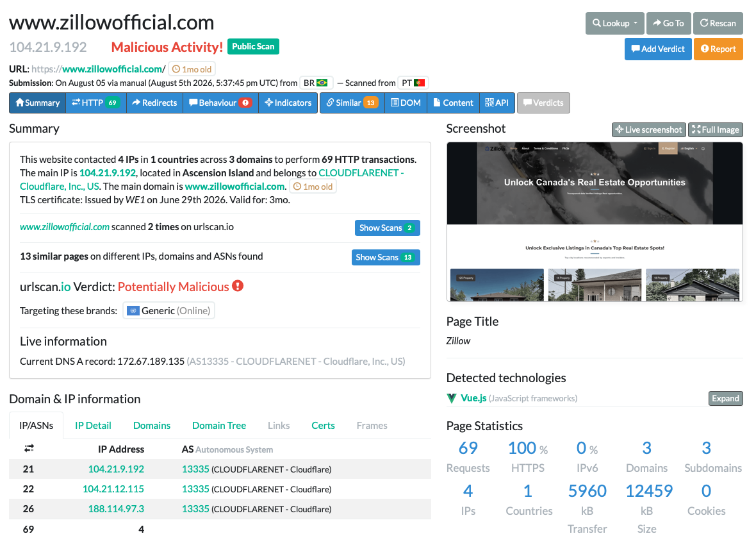This screenshot has height=552, width=756.
Task: Open the HTTP tab
Action: point(96,103)
